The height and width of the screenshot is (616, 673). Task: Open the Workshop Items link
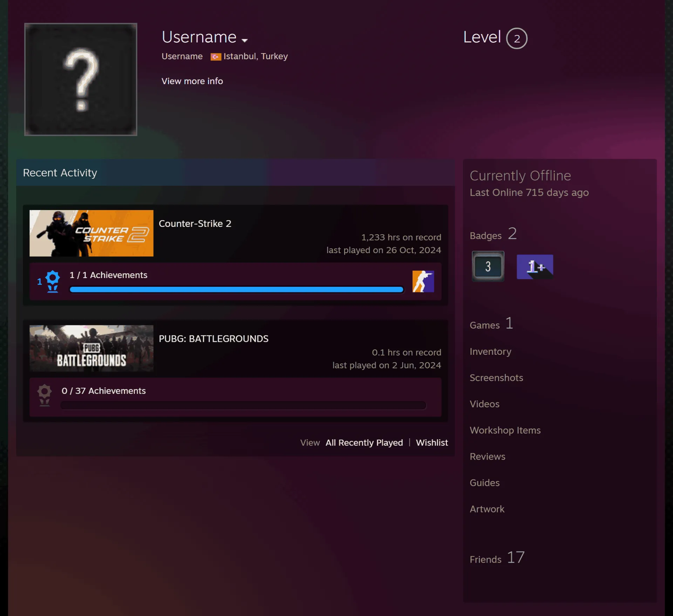(x=505, y=430)
